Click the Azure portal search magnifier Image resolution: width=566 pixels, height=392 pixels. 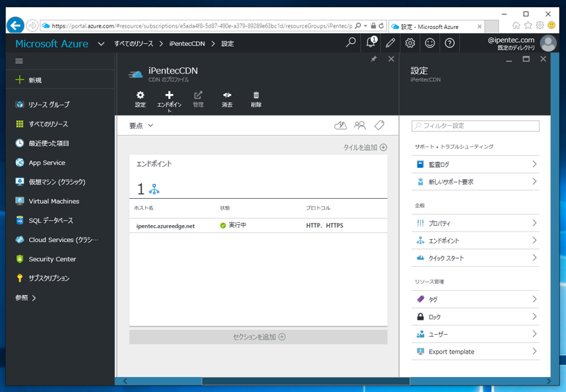pyautogui.click(x=350, y=43)
